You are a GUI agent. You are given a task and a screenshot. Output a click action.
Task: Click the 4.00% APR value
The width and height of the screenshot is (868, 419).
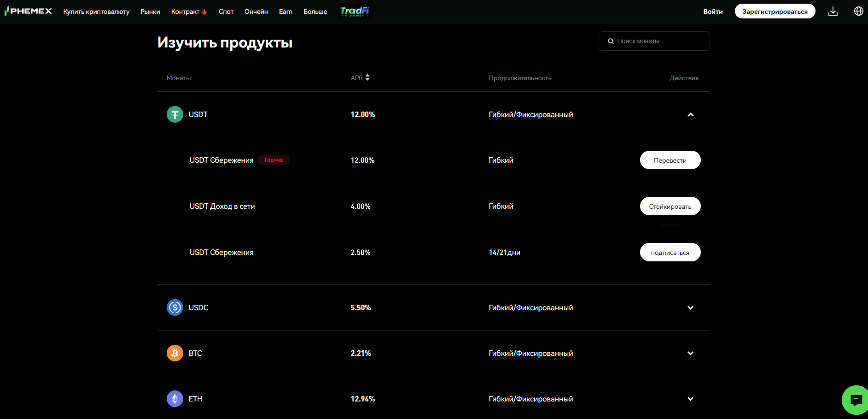361,206
